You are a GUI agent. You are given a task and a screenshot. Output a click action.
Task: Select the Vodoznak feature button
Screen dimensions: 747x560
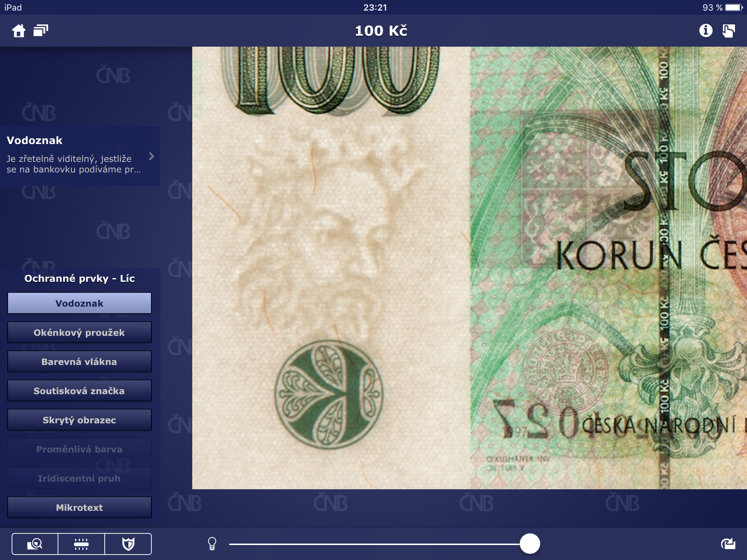[80, 303]
